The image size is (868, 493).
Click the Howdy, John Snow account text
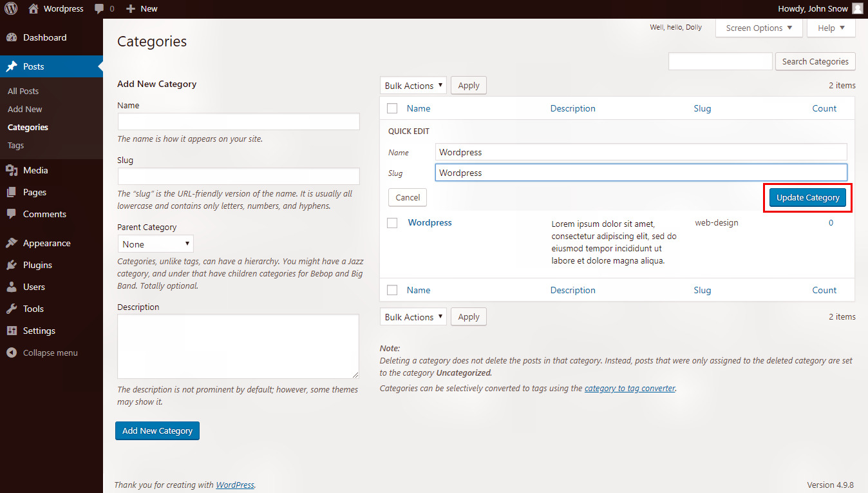[813, 8]
